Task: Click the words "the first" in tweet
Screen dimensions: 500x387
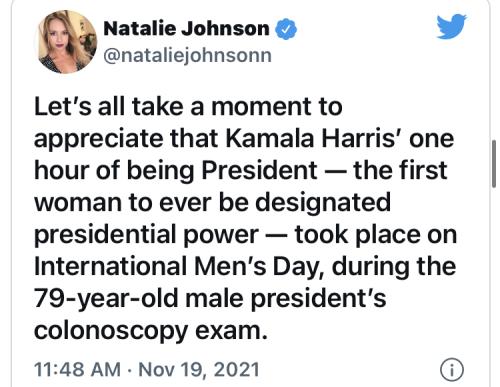Action: (x=400, y=171)
